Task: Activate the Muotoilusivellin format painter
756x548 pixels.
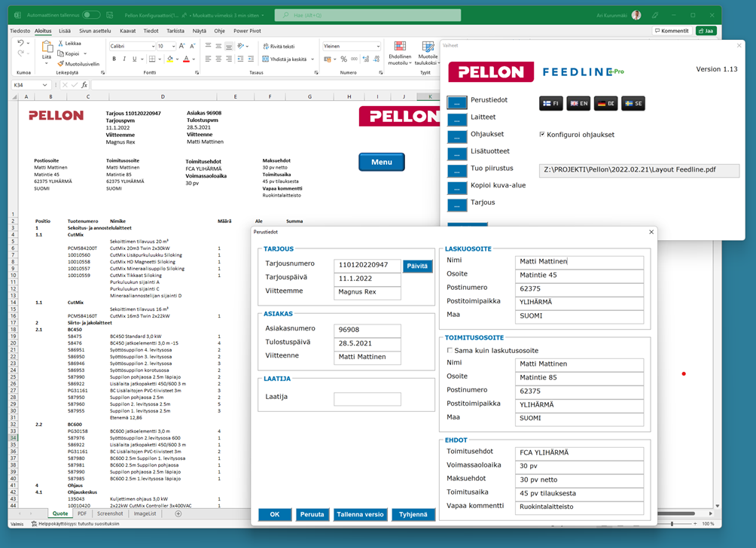Action: (61, 64)
